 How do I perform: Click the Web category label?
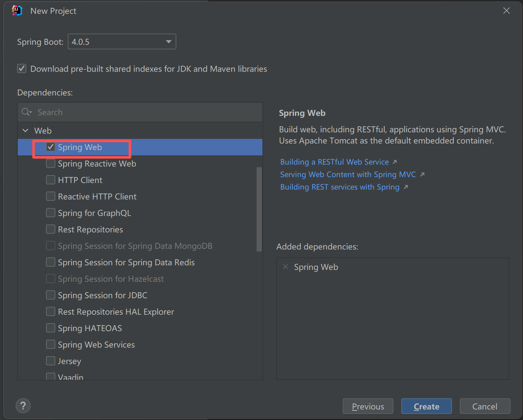[43, 131]
